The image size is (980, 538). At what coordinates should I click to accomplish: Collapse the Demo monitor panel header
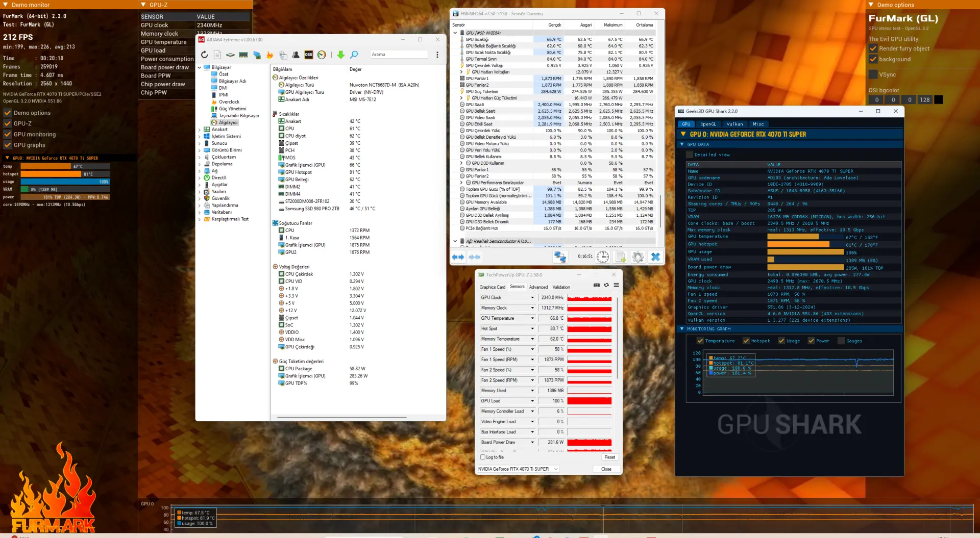(x=6, y=5)
